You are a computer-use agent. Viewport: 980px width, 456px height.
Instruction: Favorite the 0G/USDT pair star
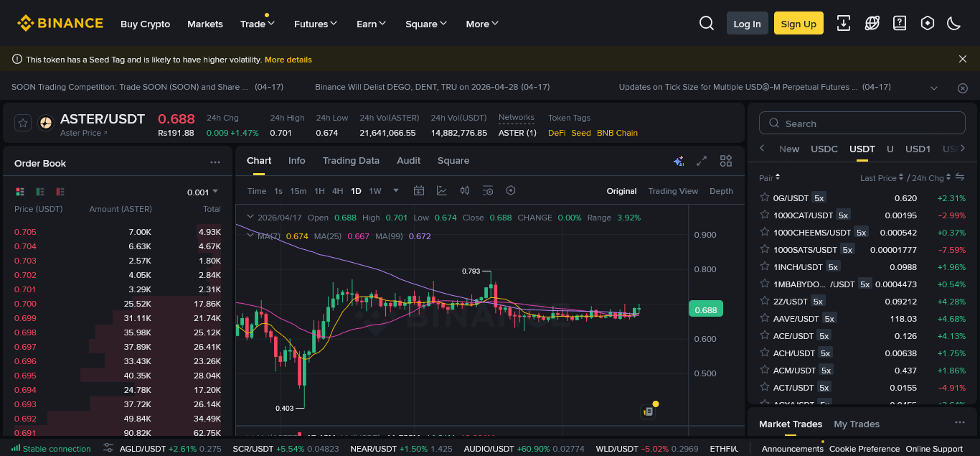point(765,197)
